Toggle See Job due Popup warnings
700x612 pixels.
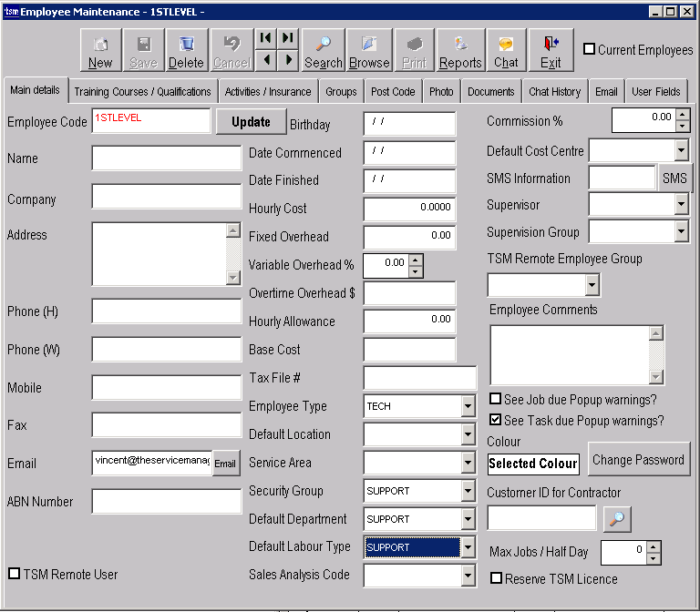[x=495, y=400]
